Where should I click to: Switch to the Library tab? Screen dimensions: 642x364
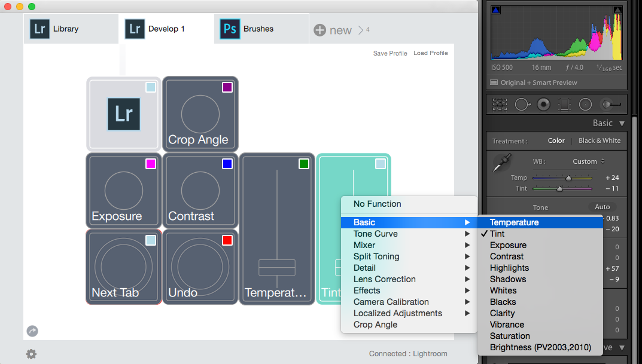point(71,29)
